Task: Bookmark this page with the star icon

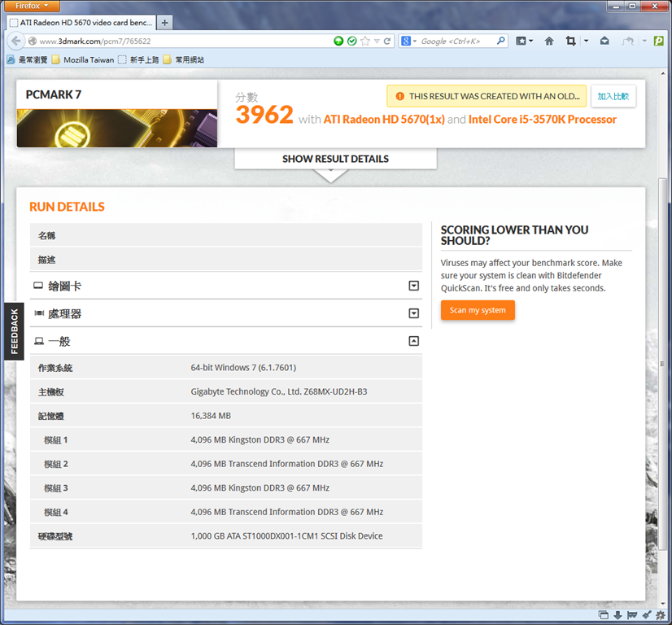Action: click(365, 42)
